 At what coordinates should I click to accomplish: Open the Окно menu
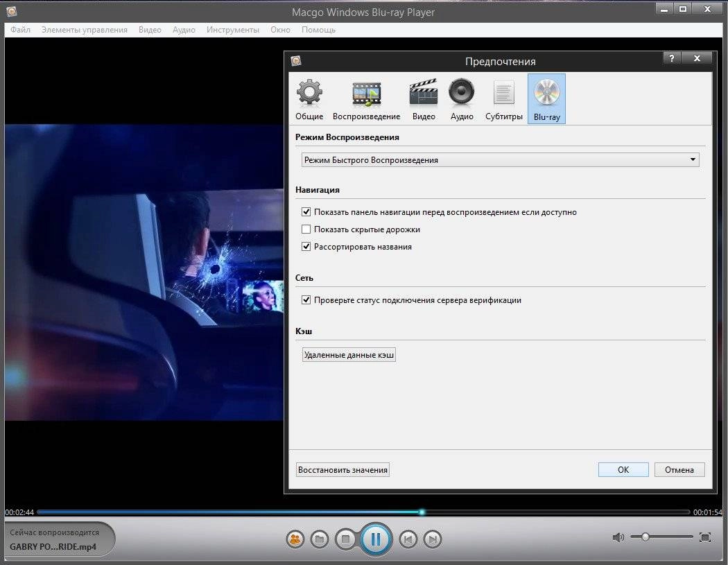point(280,30)
